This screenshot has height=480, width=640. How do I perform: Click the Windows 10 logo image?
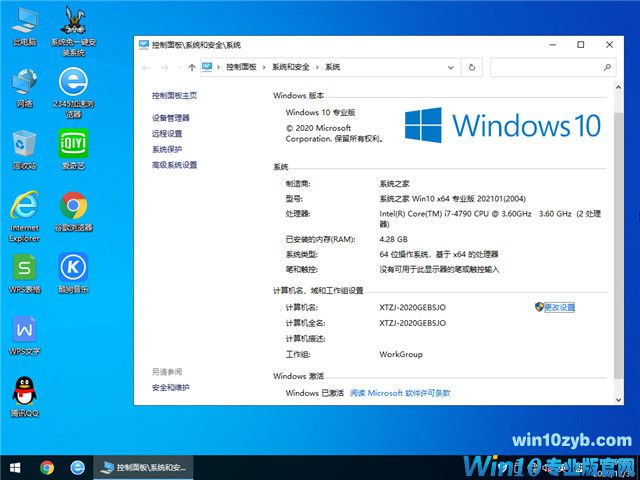502,125
